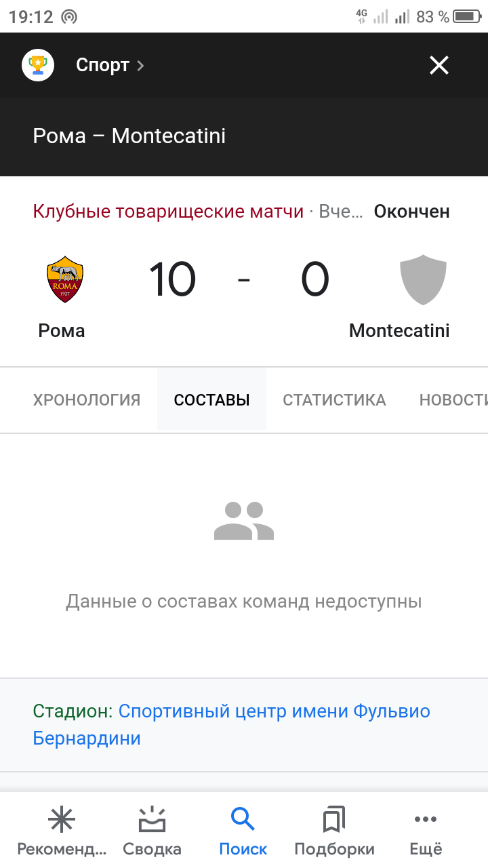This screenshot has height=868, width=488.
Task: Open the Хронология tab
Action: [87, 400]
